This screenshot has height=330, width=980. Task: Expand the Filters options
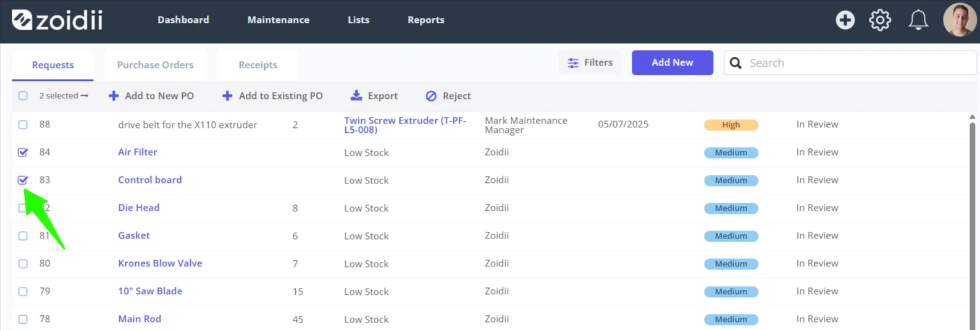590,62
